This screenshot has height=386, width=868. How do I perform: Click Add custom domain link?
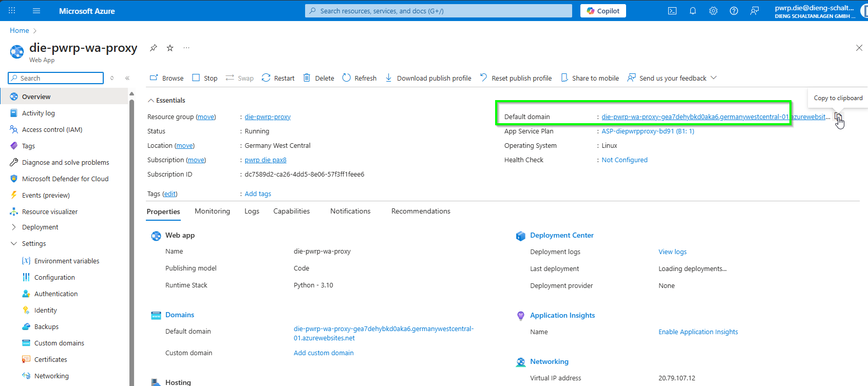coord(324,353)
